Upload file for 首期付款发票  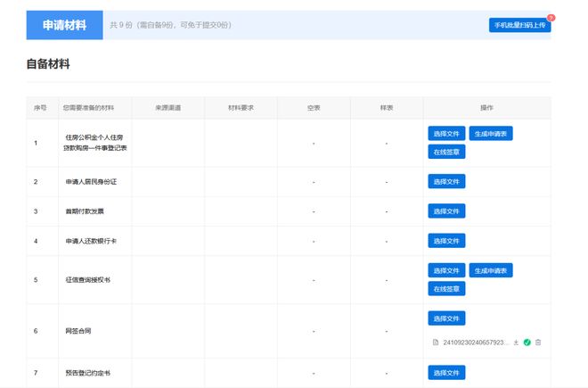coord(446,211)
